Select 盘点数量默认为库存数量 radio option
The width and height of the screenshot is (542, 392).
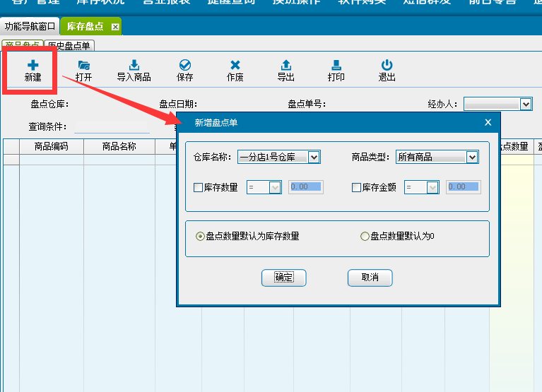200,237
